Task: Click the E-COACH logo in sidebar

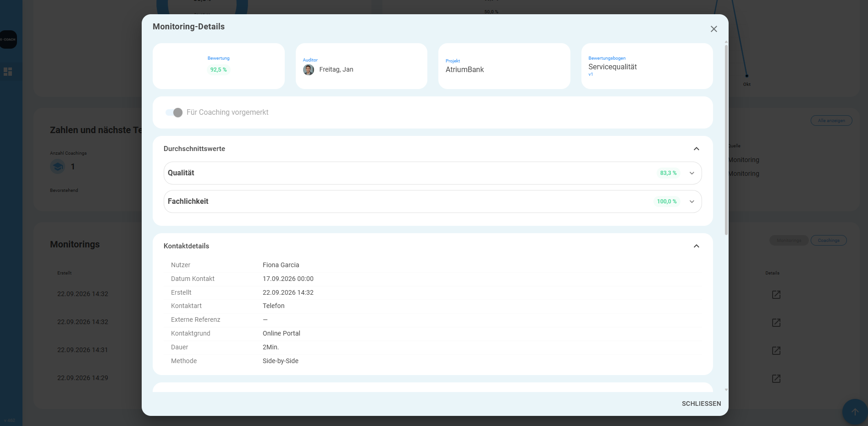Action: click(x=8, y=39)
